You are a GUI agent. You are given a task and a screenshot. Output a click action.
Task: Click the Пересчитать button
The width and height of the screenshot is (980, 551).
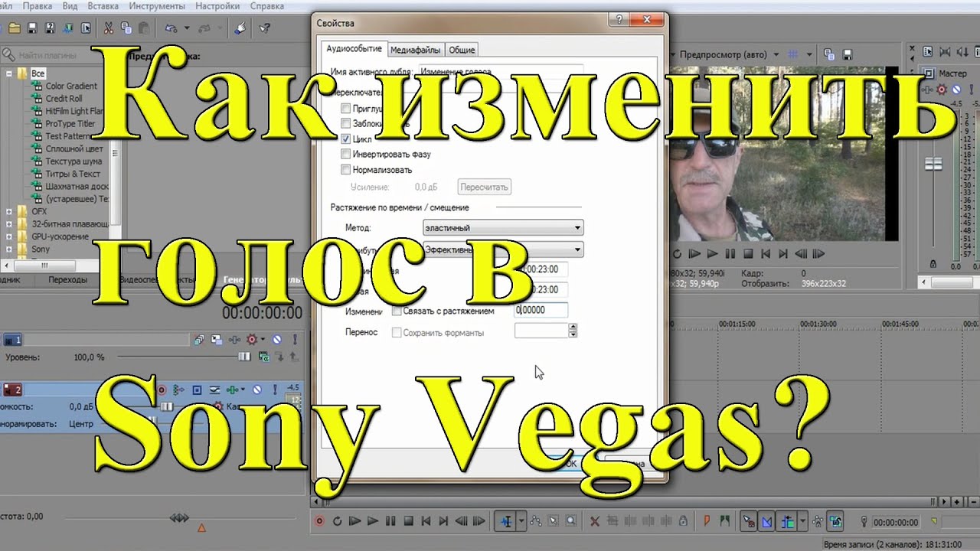pyautogui.click(x=484, y=187)
